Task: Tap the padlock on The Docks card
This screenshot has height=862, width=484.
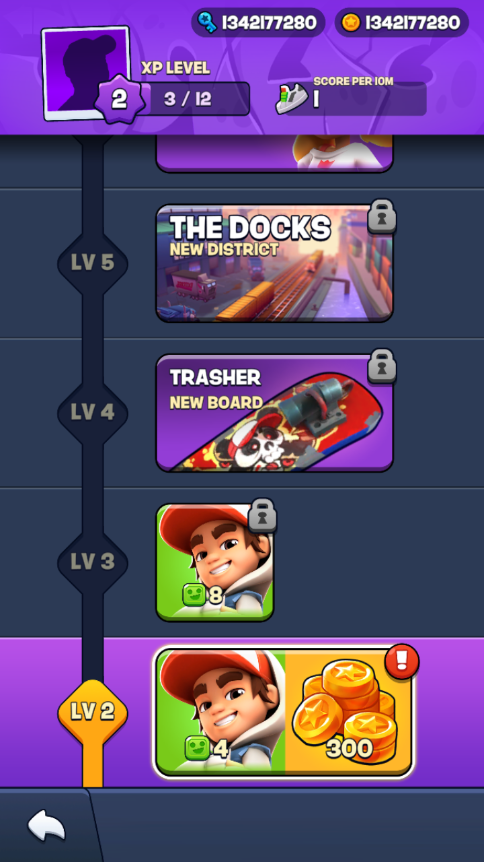Action: click(x=382, y=217)
